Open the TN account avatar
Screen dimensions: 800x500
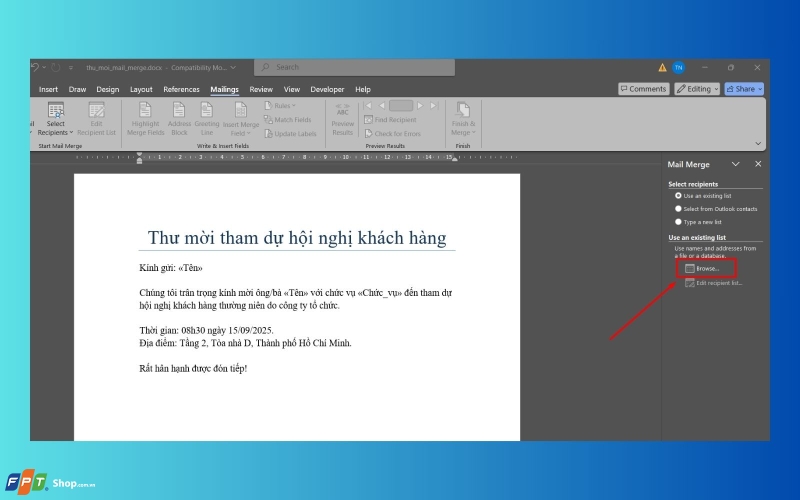pos(679,67)
